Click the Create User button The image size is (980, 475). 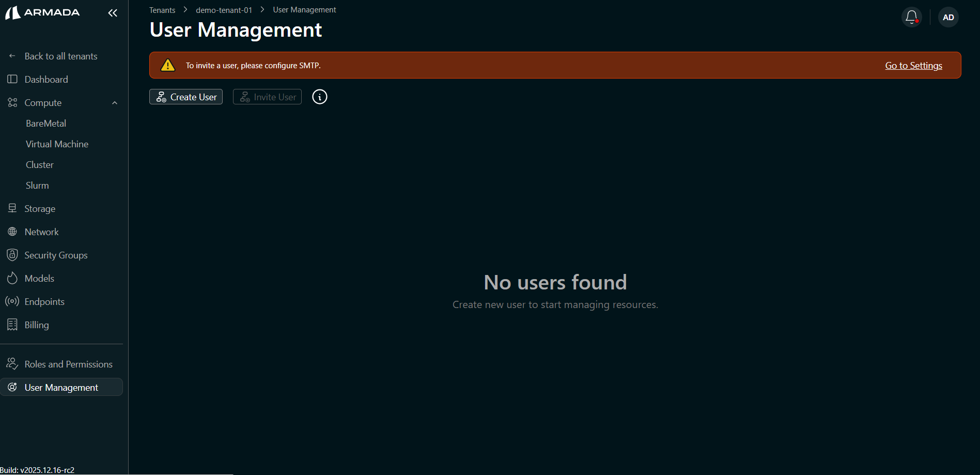(x=185, y=97)
